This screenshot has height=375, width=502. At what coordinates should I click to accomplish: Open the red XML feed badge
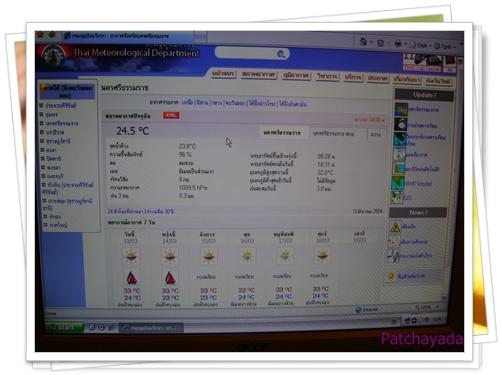coord(171,115)
